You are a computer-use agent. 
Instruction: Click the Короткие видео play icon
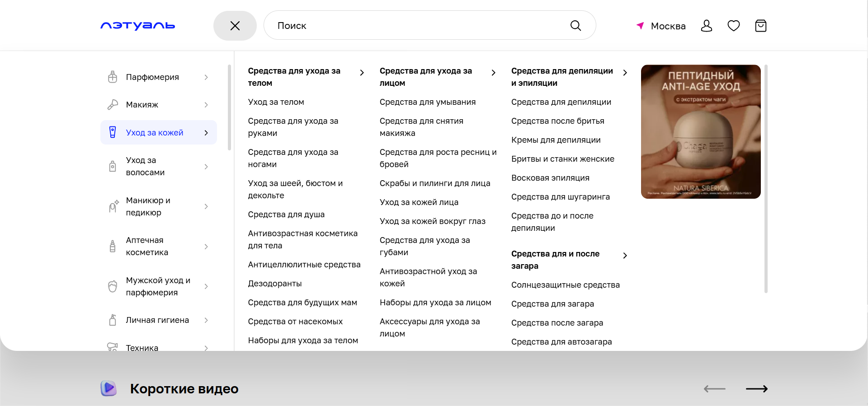[x=108, y=388]
